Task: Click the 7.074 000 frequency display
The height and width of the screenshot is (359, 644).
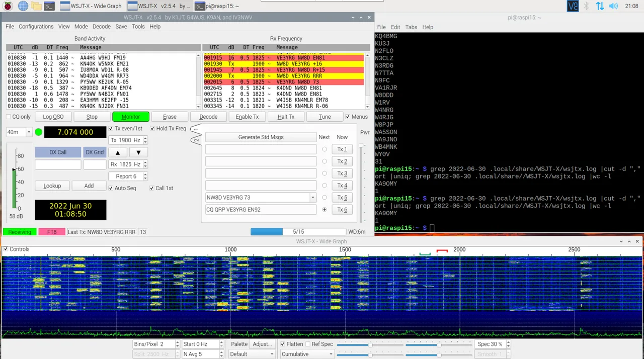Action: click(75, 132)
